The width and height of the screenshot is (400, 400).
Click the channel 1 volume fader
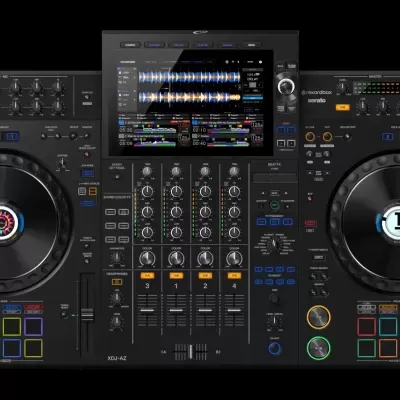(176, 310)
